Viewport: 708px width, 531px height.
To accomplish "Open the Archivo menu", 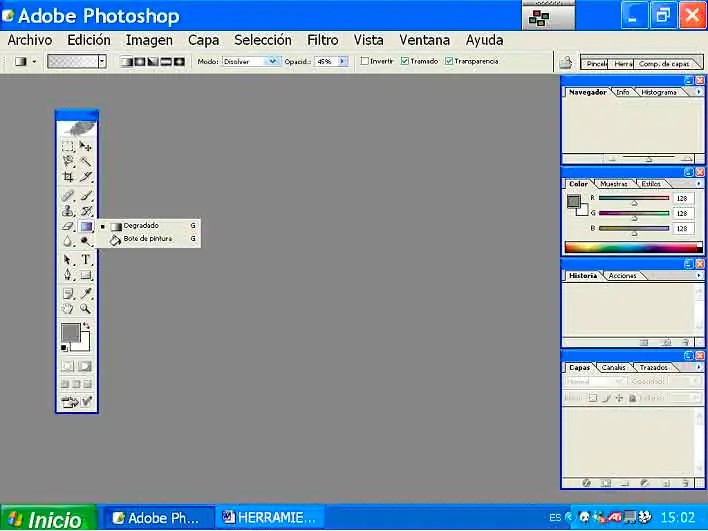I will click(x=30, y=40).
